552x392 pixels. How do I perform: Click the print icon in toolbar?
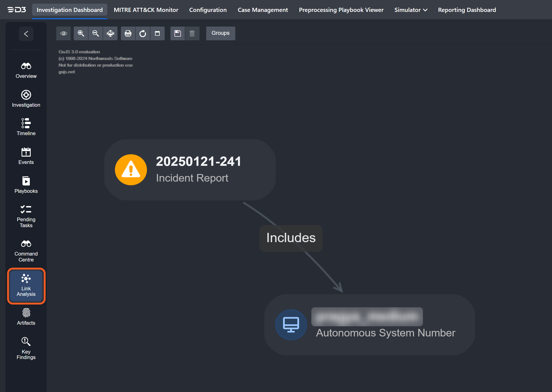pos(128,33)
